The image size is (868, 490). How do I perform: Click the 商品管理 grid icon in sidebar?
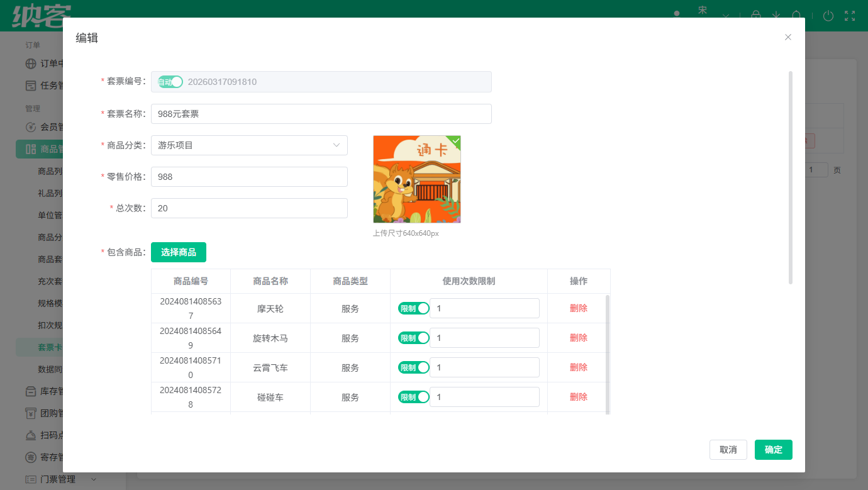[x=30, y=149]
